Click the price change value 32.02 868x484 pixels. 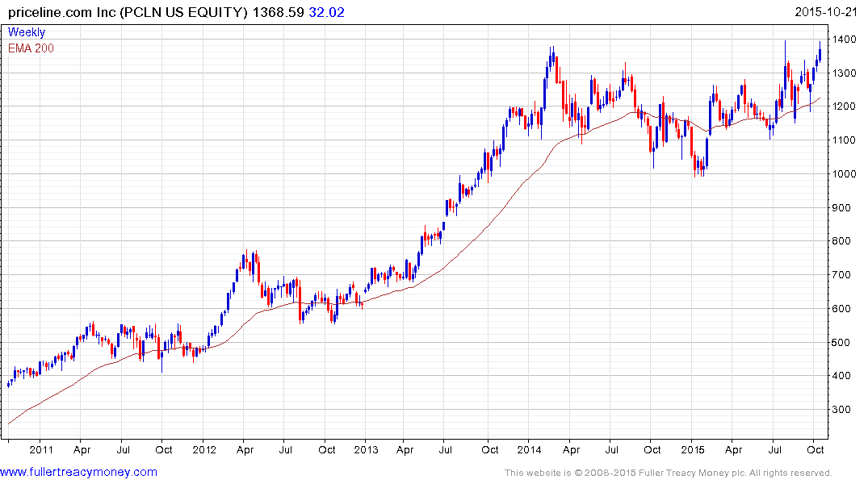(x=326, y=12)
